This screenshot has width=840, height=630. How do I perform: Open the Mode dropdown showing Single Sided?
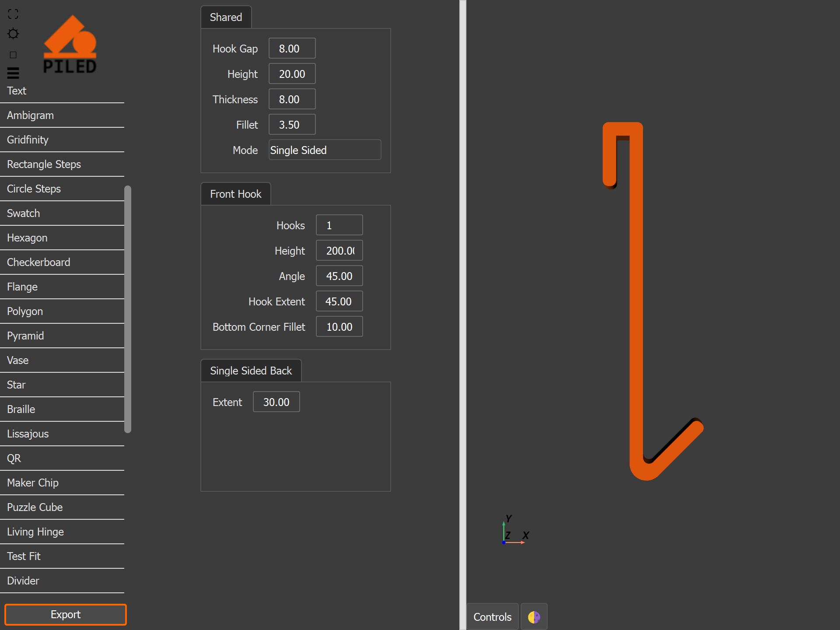click(x=325, y=150)
